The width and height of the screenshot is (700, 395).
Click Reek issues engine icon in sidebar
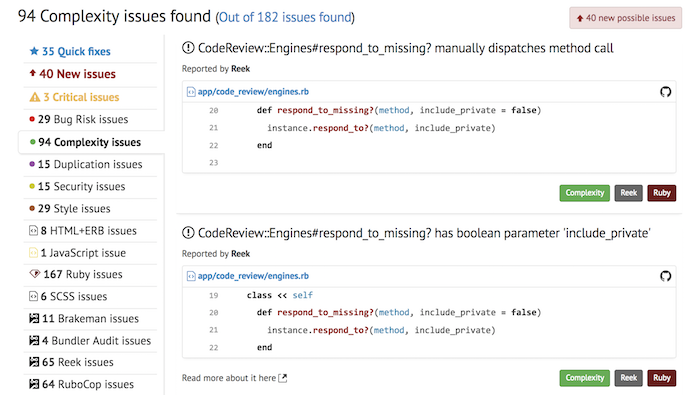(x=34, y=362)
